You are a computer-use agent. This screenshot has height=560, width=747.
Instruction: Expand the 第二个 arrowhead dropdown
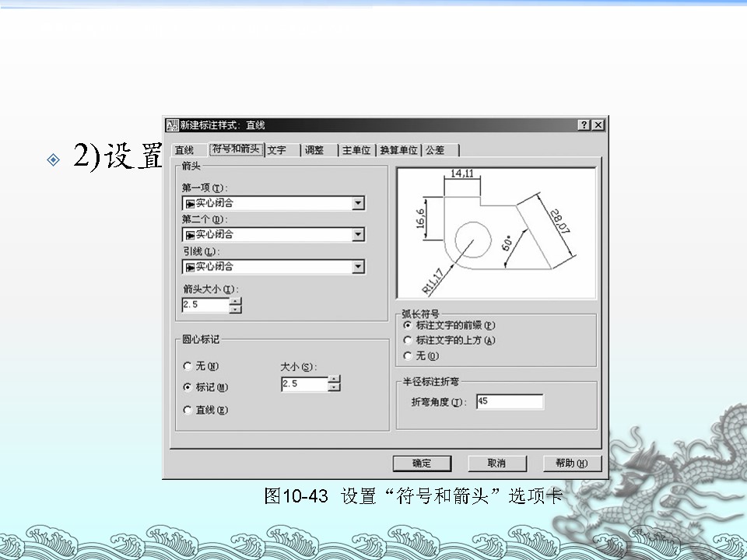[x=358, y=234]
